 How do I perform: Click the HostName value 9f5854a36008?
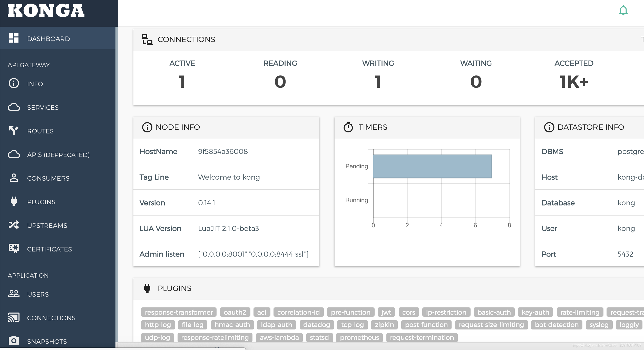[x=223, y=151]
